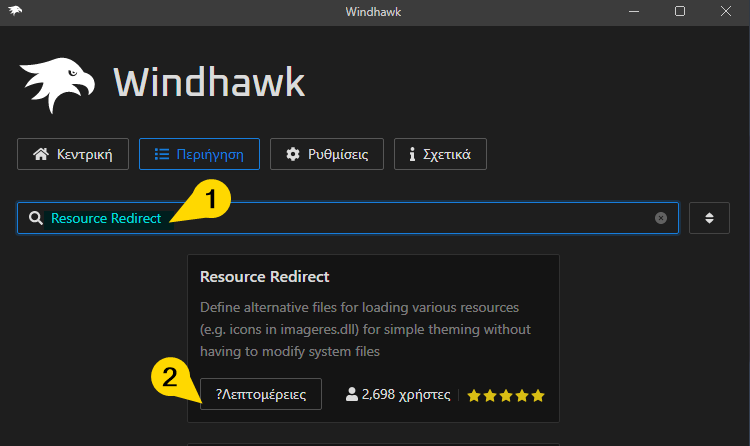
Task: Open the Σχετικά about tab
Action: [440, 154]
